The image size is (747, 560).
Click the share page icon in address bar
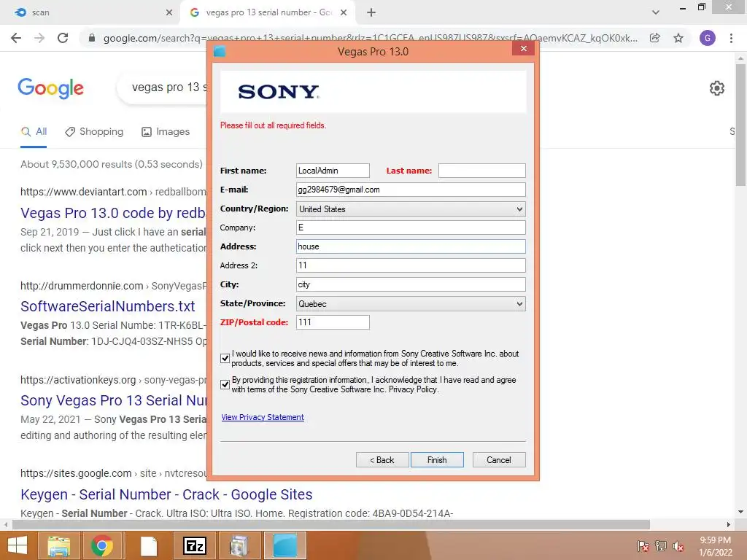[655, 38]
